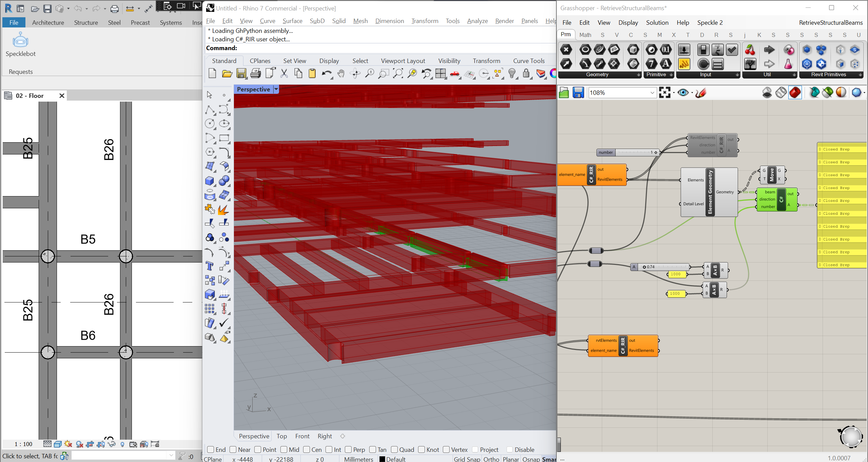868x462 pixels.
Task: Click the Specklebot icon in Revit ribbon
Action: [20, 41]
